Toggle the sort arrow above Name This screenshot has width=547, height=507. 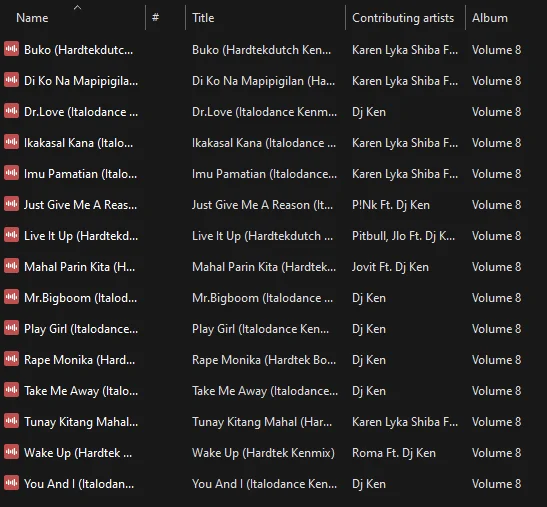coord(77,7)
